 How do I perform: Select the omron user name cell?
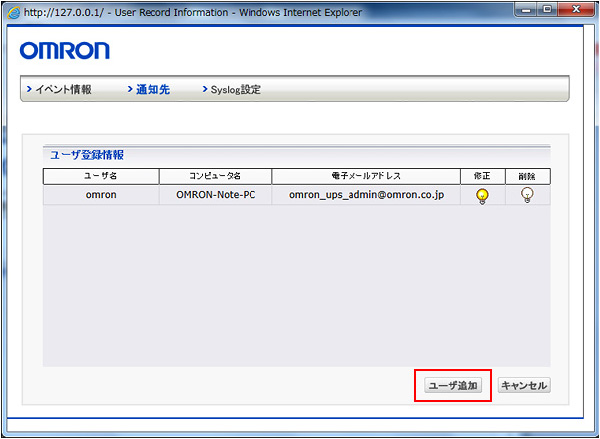point(100,195)
